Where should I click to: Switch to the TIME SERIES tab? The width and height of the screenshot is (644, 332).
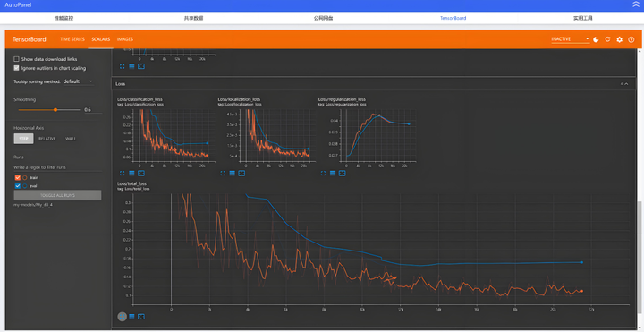[x=72, y=39]
